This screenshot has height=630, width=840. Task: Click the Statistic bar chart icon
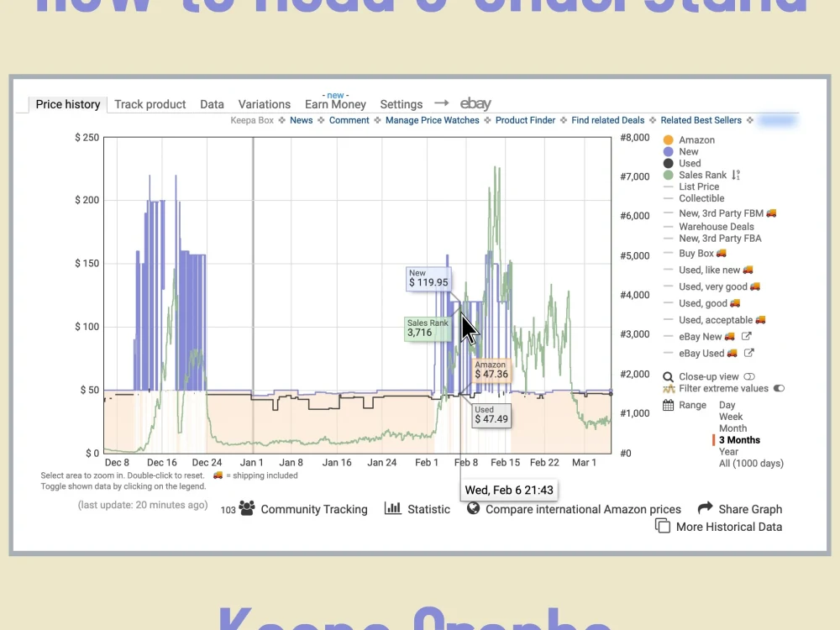(392, 508)
